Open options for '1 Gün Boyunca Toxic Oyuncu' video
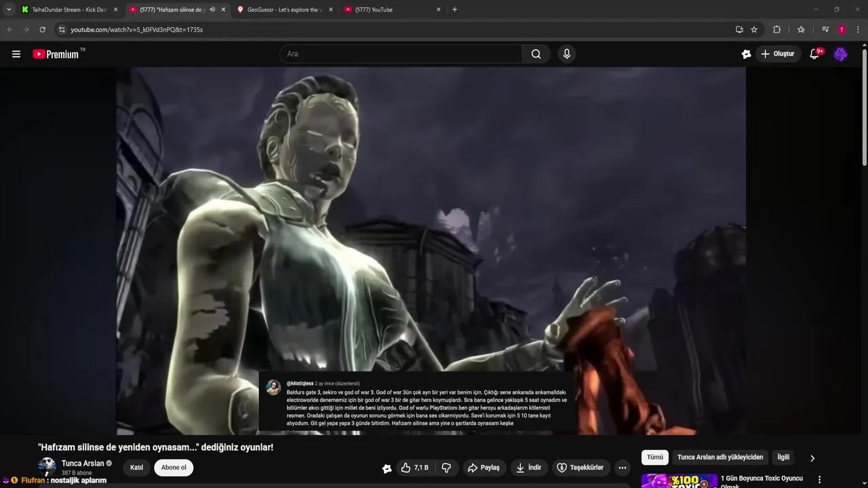This screenshot has height=488, width=868. point(819,480)
